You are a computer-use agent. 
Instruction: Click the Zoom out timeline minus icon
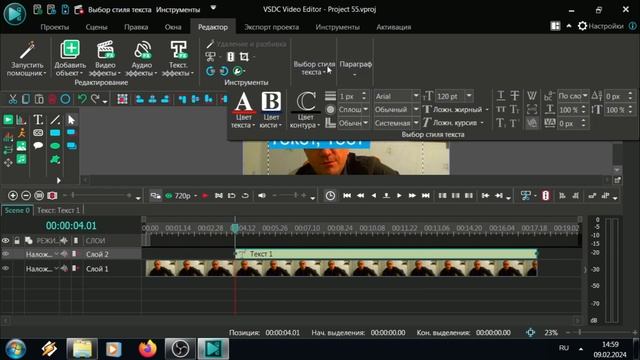click(26, 196)
